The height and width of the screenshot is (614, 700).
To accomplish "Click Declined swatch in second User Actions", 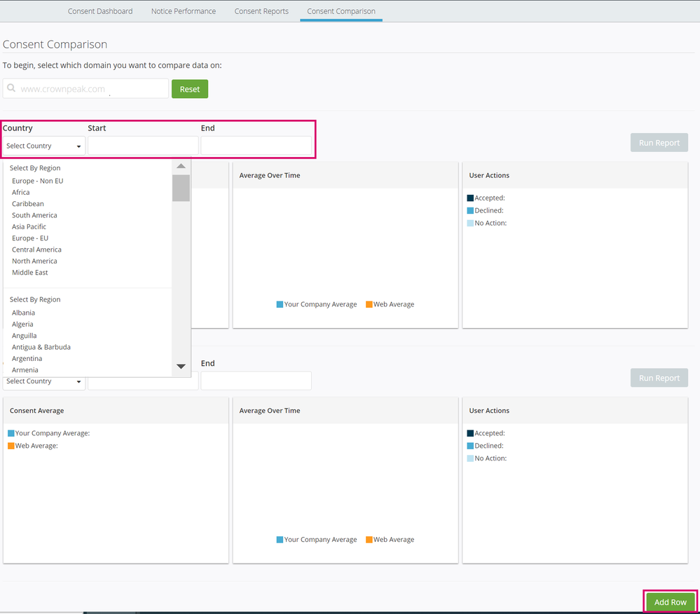I will coord(470,446).
